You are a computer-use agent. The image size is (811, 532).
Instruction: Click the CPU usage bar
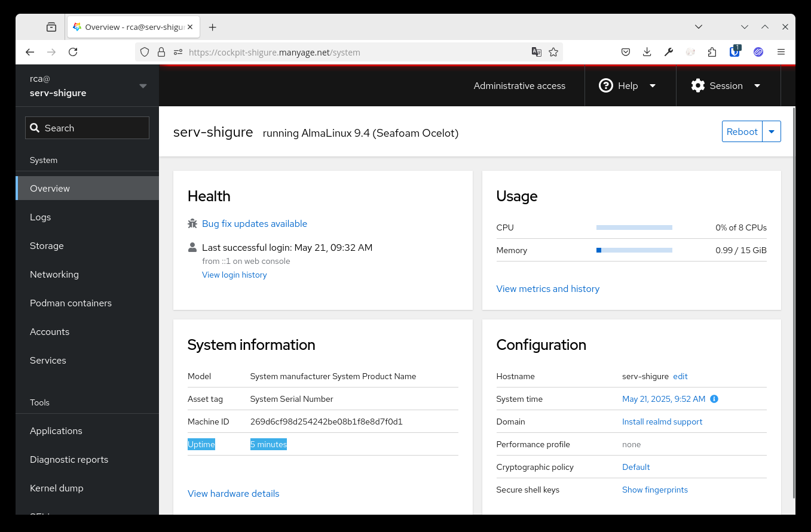pos(634,227)
